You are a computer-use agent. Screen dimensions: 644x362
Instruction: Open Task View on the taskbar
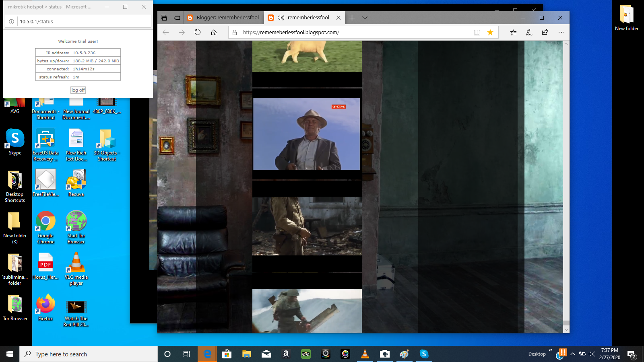pyautogui.click(x=187, y=354)
